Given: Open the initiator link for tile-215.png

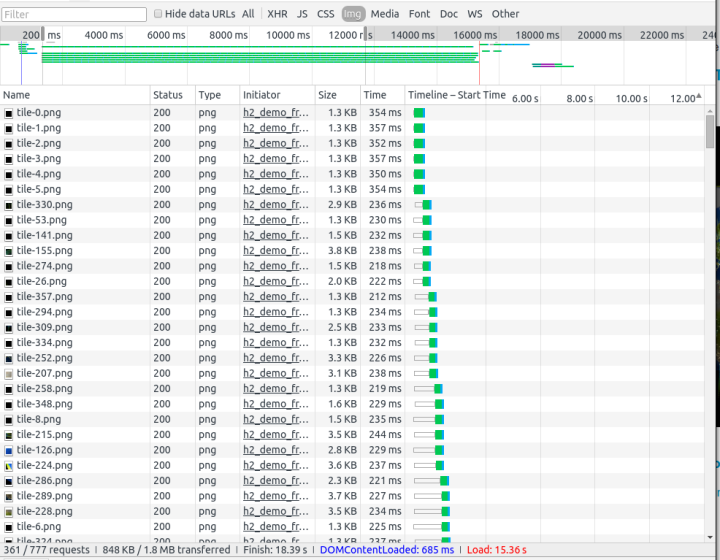Looking at the screenshot, I should click(276, 434).
